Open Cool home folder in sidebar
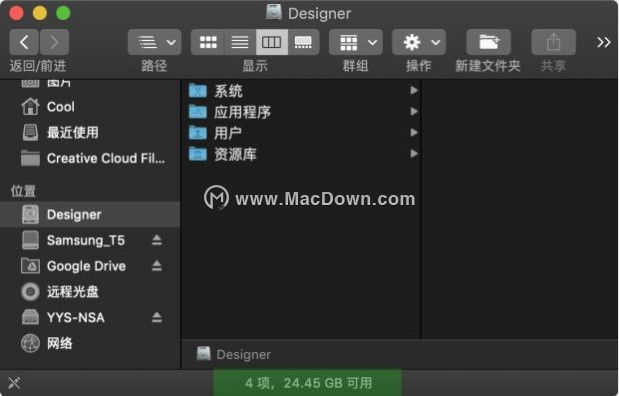619x396 pixels. (90, 107)
